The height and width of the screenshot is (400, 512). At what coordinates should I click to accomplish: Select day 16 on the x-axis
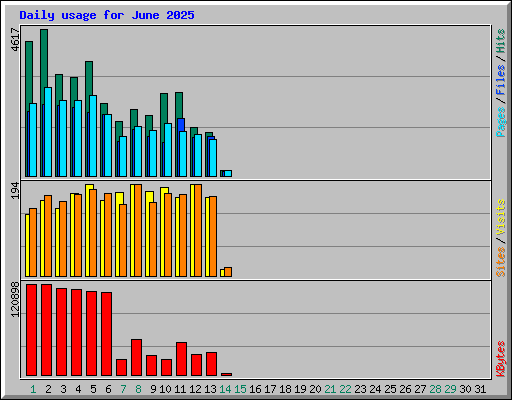pyautogui.click(x=255, y=389)
